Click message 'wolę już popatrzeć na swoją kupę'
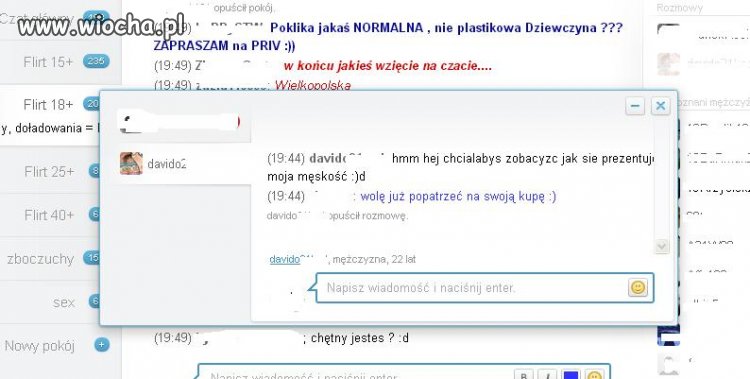 coord(458,196)
